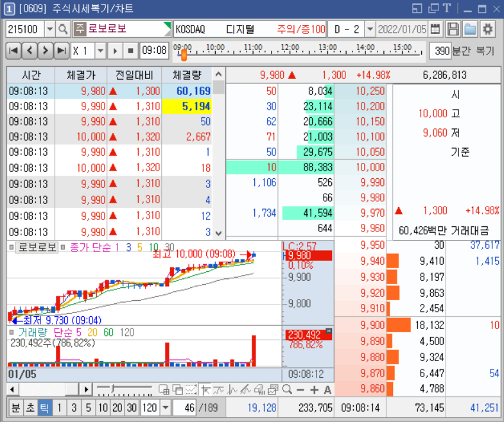Click the chart zoom slider handle
The image size is (504, 422).
(113, 389)
